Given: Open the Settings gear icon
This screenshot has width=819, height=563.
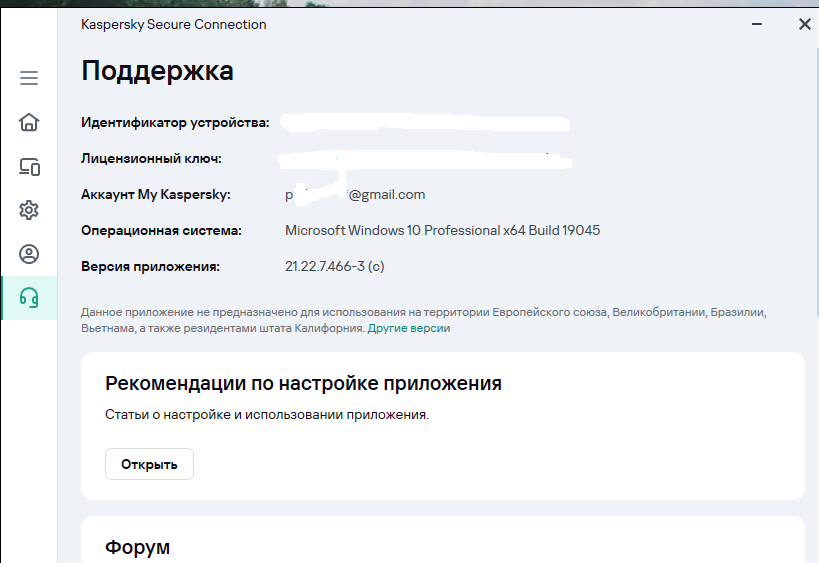Looking at the screenshot, I should click(29, 210).
